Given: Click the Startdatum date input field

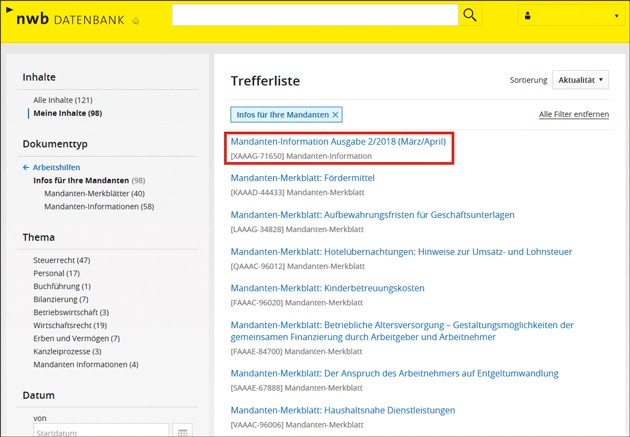Looking at the screenshot, I should click(x=100, y=431).
